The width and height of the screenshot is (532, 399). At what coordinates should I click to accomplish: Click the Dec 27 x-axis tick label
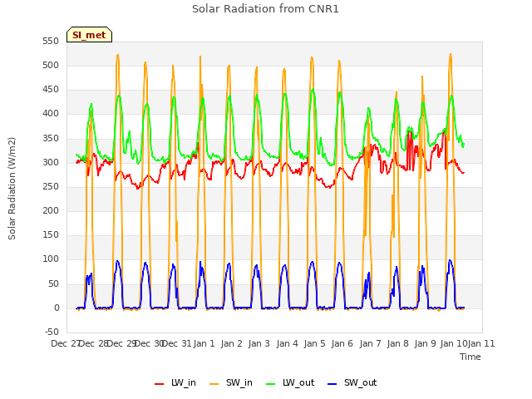click(x=65, y=343)
